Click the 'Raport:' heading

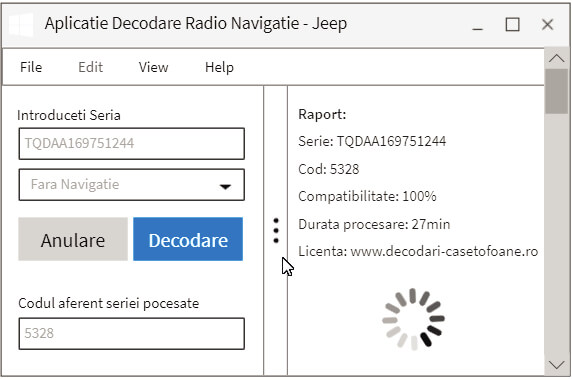(x=322, y=115)
